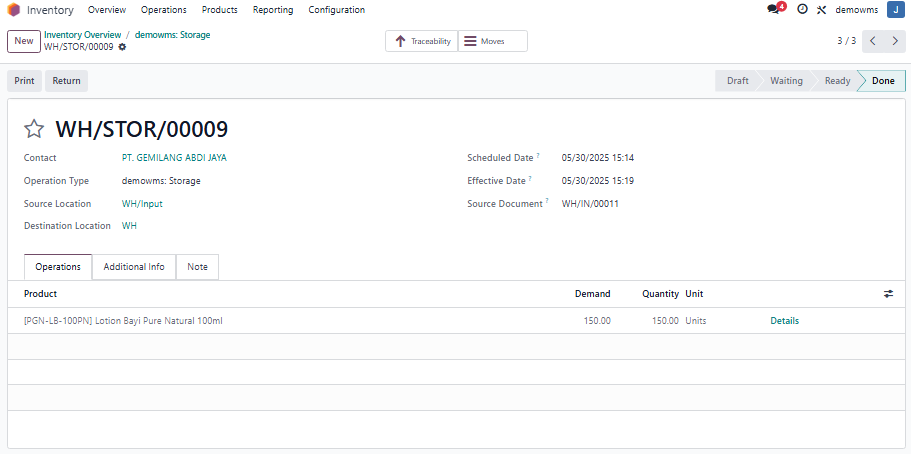The height and width of the screenshot is (454, 911).
Task: Click the Return button
Action: (66, 81)
